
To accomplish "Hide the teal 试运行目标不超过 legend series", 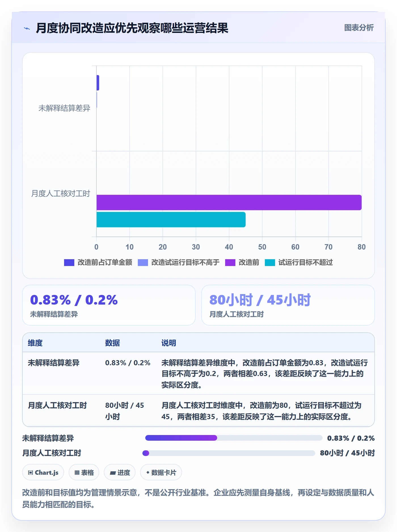I will click(270, 263).
